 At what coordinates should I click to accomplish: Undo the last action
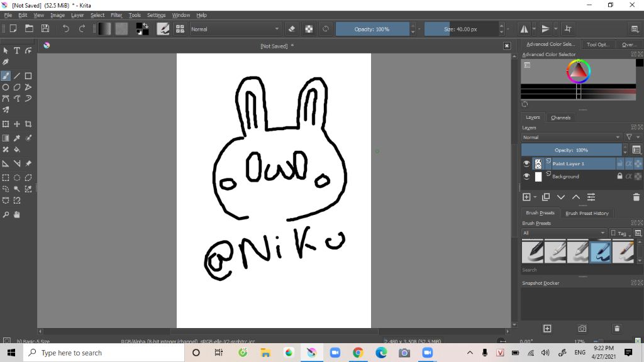65,29
